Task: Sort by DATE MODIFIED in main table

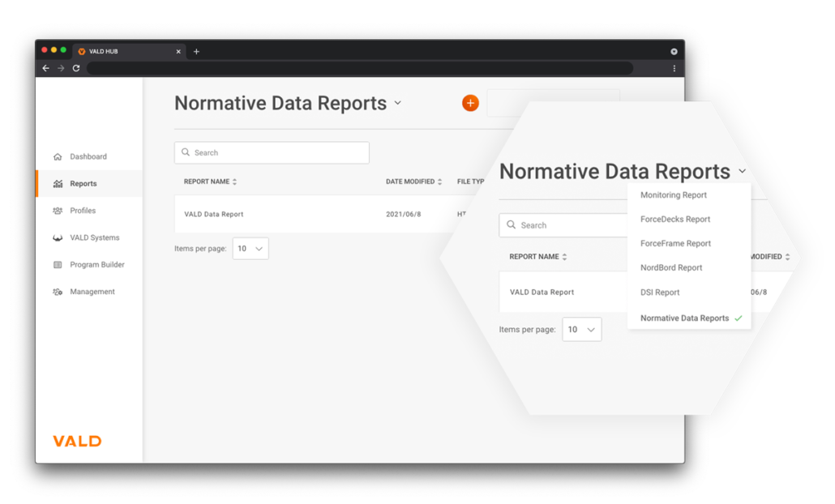Action: tap(413, 182)
